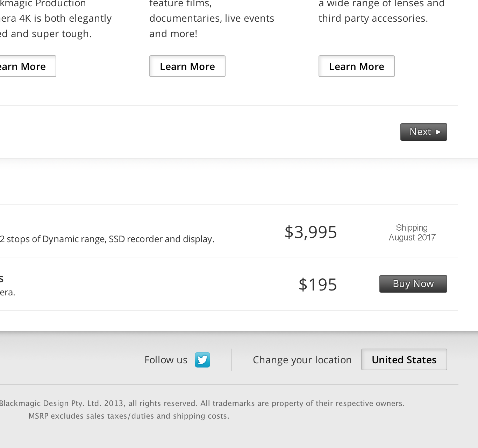Click the partially visible Learn More under super tough
Screen dimensions: 478x448
pos(28,66)
